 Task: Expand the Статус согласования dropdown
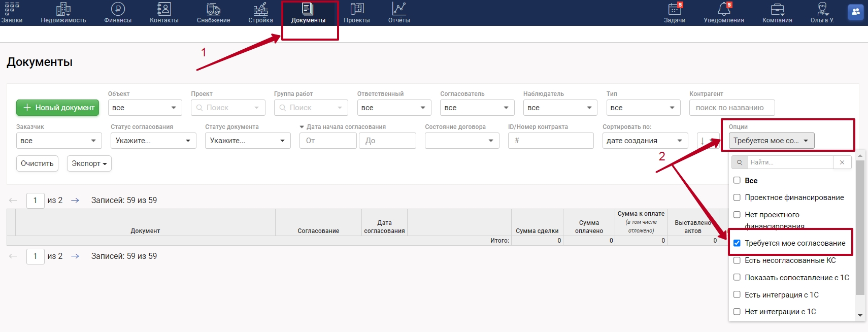pyautogui.click(x=153, y=141)
